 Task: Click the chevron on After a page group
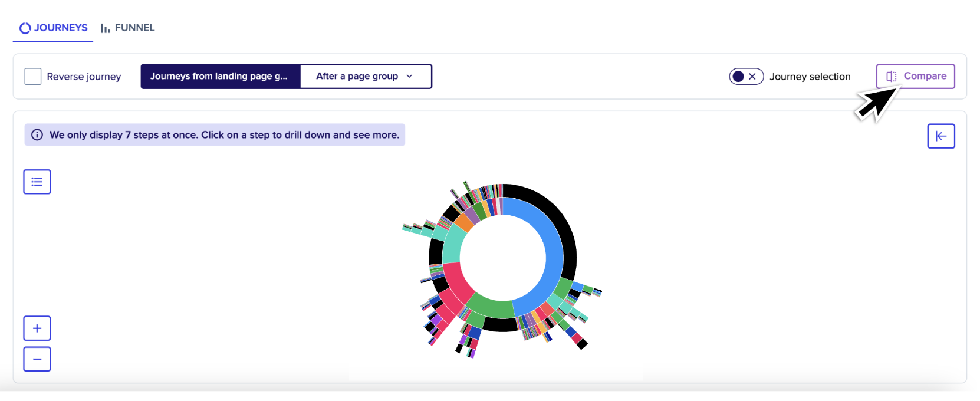click(x=409, y=76)
